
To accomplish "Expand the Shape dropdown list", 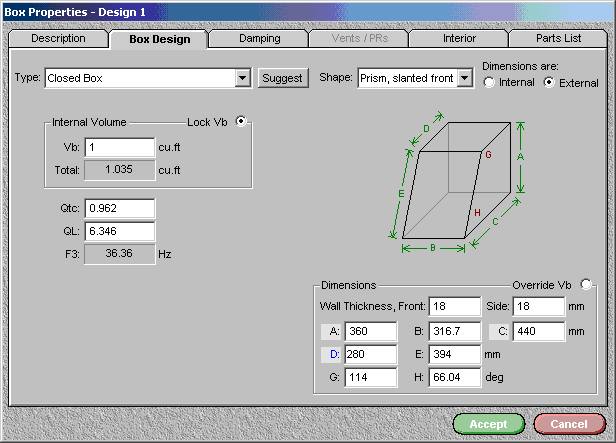I will 464,78.
